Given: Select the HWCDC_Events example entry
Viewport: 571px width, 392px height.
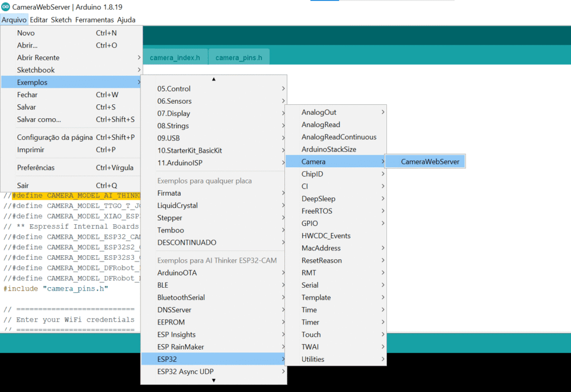Looking at the screenshot, I should pos(326,236).
